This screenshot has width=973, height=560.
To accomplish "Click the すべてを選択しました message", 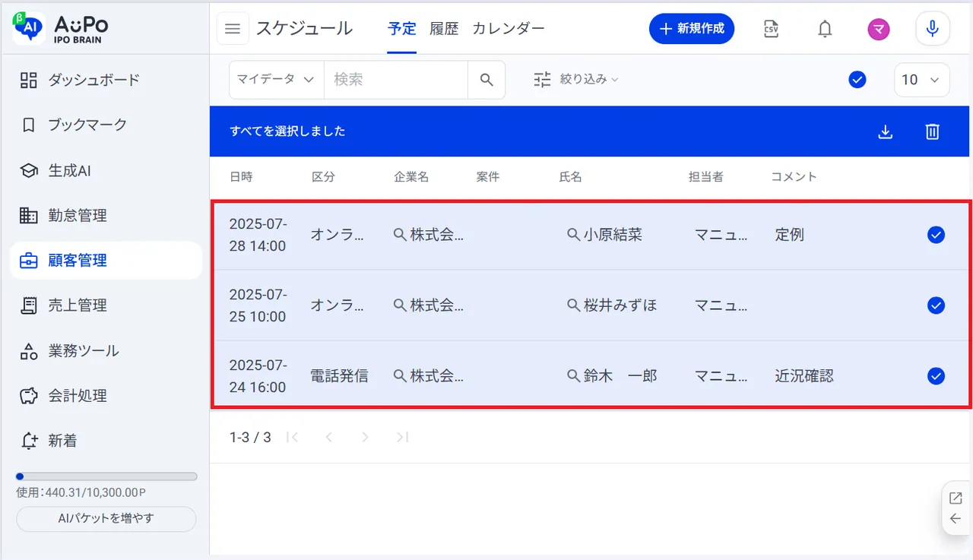I will pyautogui.click(x=287, y=131).
